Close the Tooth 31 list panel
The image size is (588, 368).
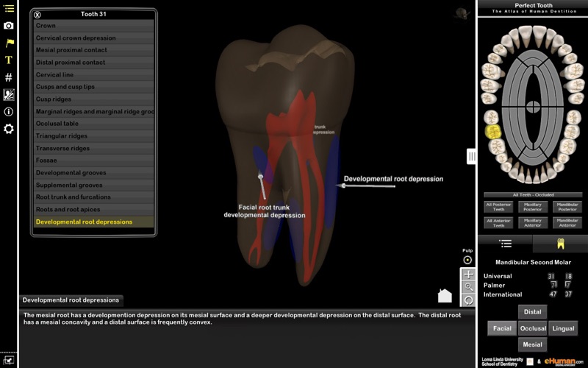click(x=37, y=14)
